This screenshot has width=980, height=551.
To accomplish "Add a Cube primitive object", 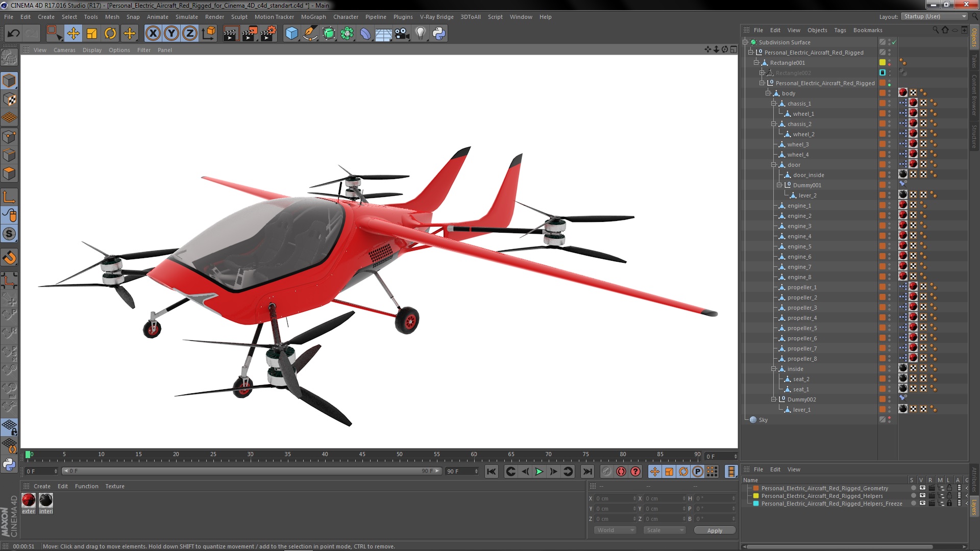I will [x=291, y=34].
